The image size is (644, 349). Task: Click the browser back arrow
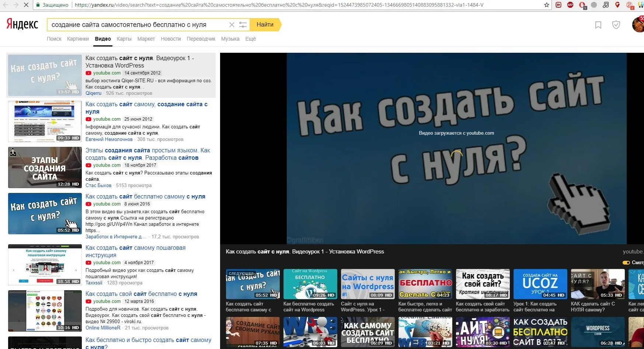point(5,5)
